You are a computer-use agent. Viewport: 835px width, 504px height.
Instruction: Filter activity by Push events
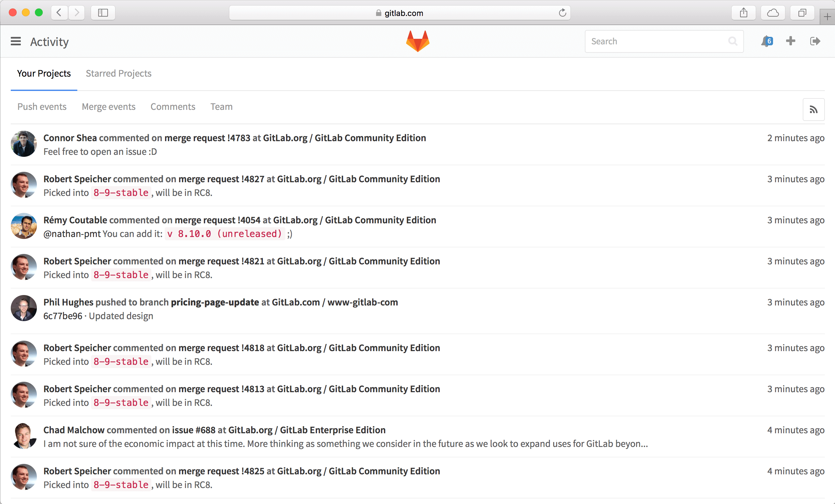click(x=42, y=107)
